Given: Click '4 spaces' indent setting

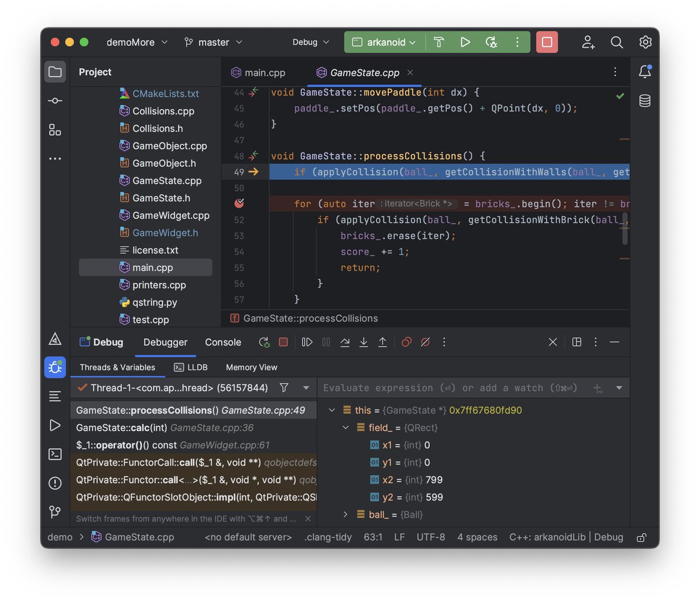Looking at the screenshot, I should pos(477,537).
